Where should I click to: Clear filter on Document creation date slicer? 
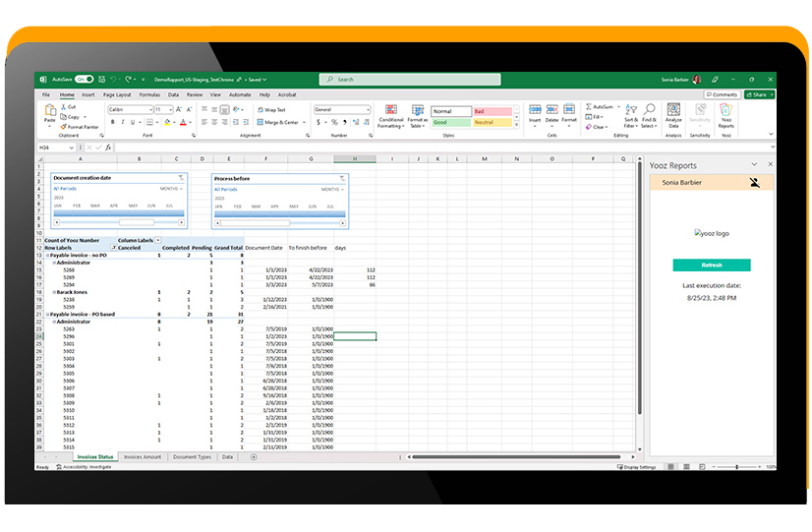click(181, 178)
